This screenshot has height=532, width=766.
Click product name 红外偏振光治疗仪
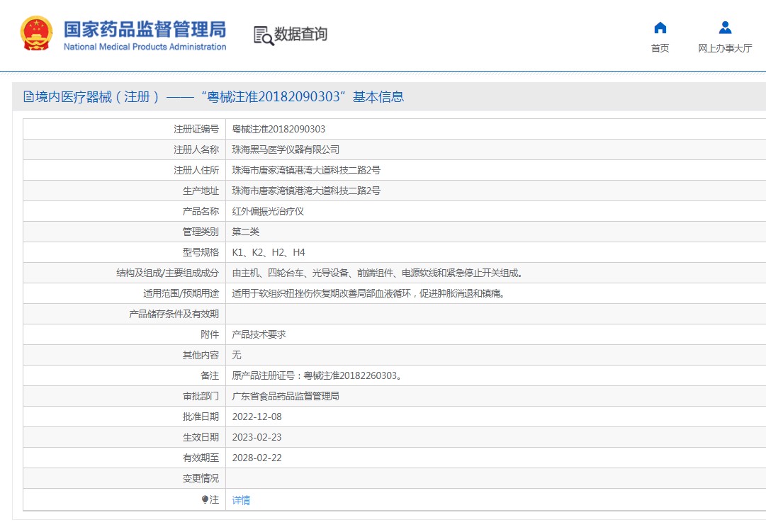click(x=268, y=211)
